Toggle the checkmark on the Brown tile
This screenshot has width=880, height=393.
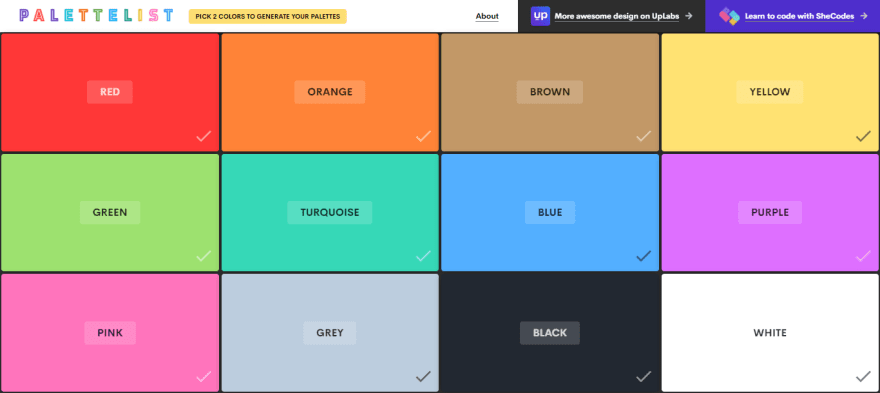click(x=643, y=136)
